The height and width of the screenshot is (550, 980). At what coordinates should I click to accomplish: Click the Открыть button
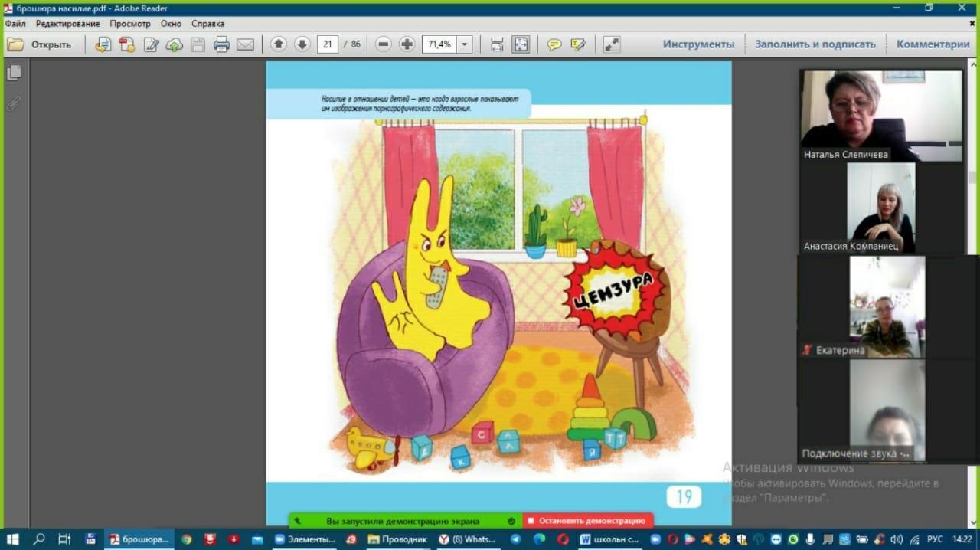[40, 44]
